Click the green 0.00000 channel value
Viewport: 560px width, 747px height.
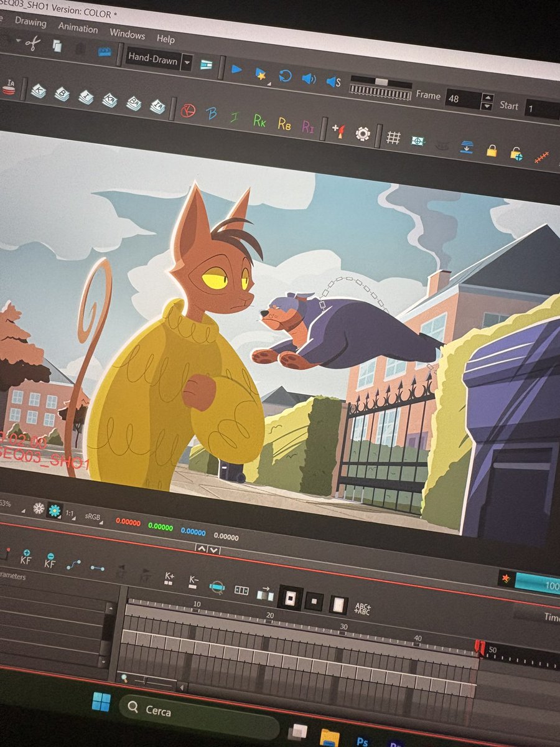tap(161, 527)
